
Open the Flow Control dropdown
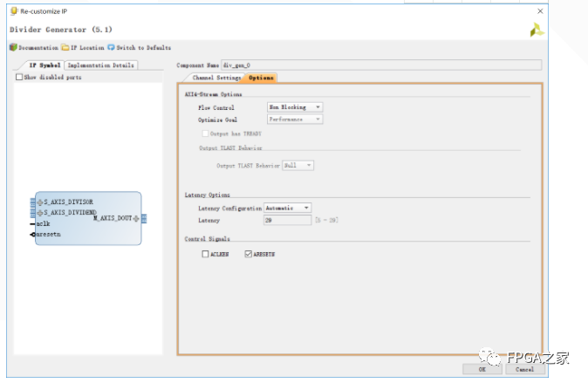pyautogui.click(x=294, y=107)
